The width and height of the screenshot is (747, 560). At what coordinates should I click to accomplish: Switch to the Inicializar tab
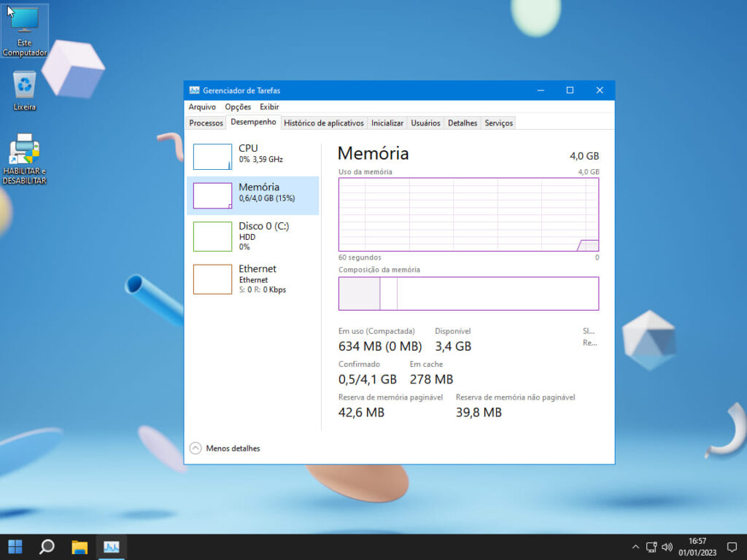coord(387,123)
